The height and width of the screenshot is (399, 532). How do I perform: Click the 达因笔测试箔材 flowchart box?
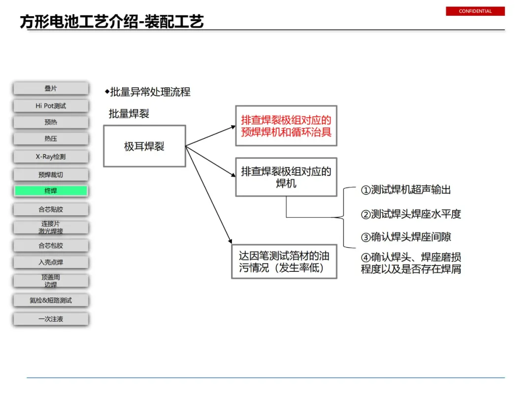(284, 262)
